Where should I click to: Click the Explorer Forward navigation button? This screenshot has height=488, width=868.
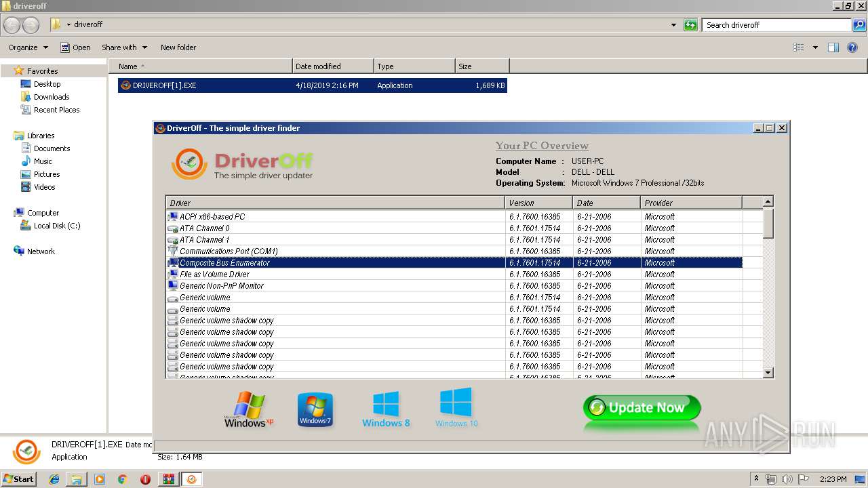[x=31, y=25]
